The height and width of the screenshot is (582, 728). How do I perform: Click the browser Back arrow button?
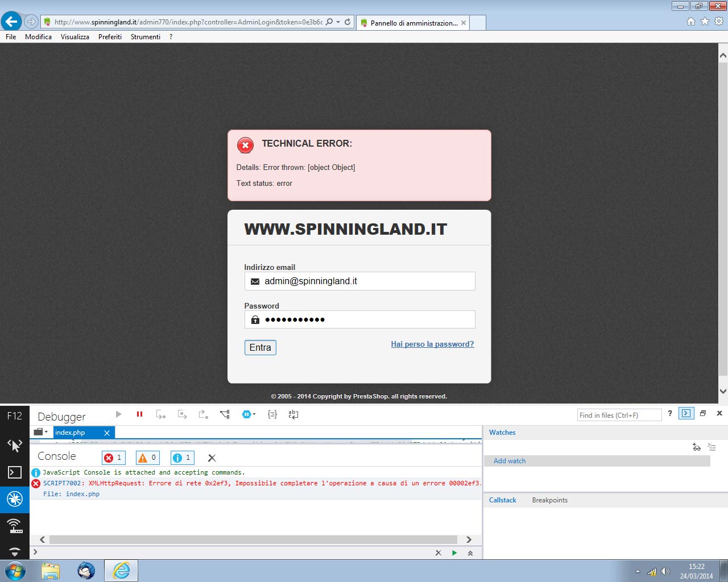point(11,22)
